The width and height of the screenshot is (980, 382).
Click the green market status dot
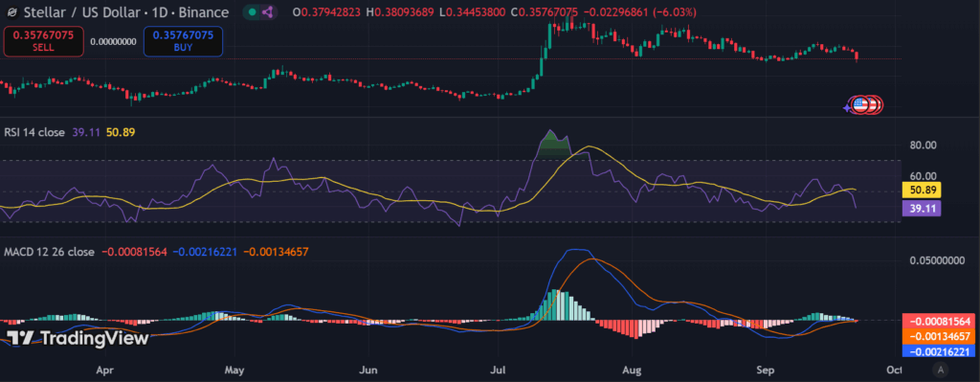(252, 11)
